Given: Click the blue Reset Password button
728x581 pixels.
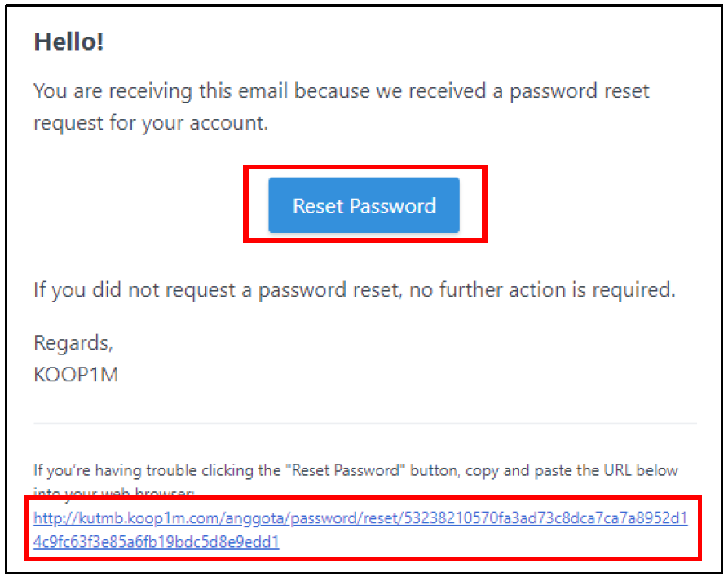Looking at the screenshot, I should click(x=364, y=205).
